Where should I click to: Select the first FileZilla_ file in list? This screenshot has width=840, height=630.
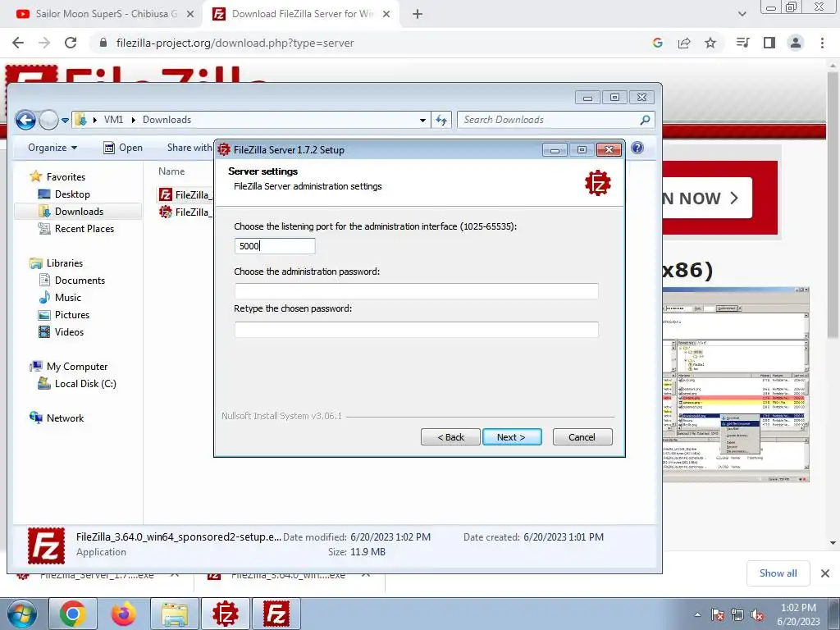[186, 195]
